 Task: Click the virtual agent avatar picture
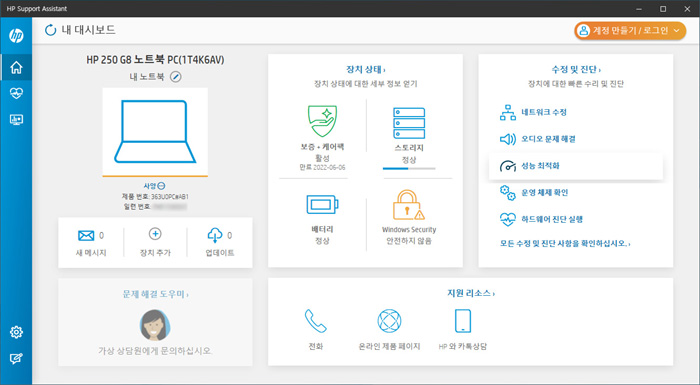(x=154, y=325)
